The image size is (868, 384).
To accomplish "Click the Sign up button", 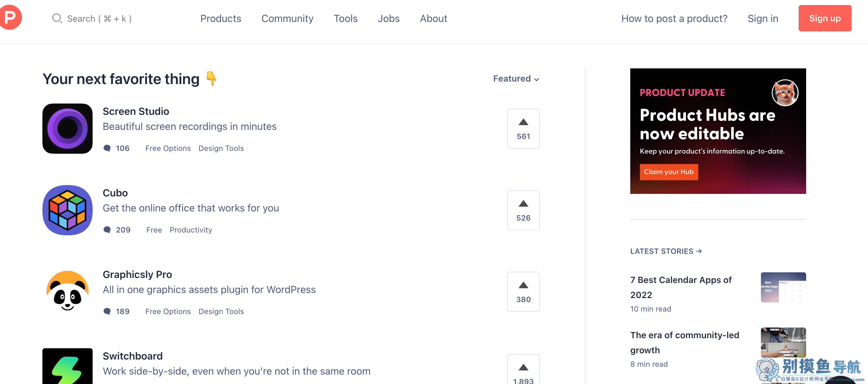I will point(825,18).
